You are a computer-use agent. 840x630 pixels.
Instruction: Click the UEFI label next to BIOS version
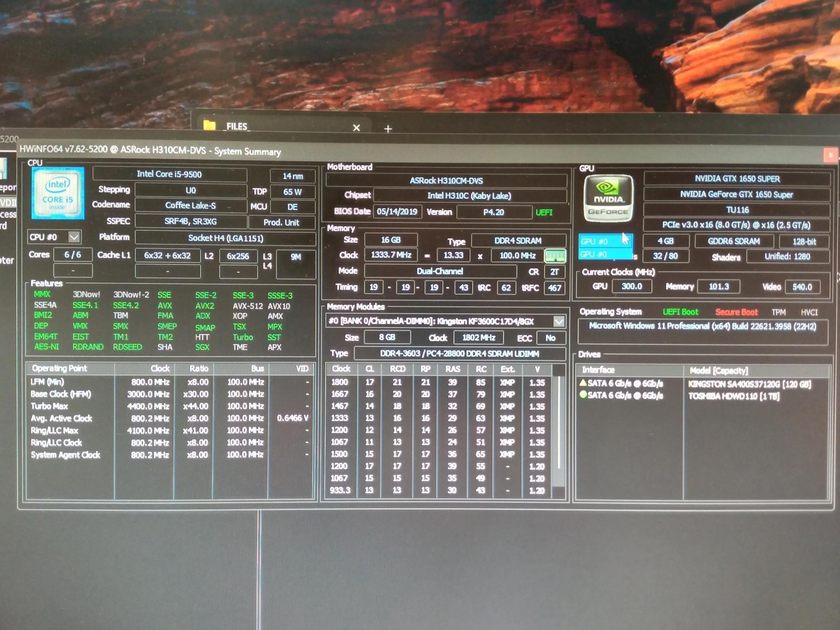pyautogui.click(x=544, y=213)
